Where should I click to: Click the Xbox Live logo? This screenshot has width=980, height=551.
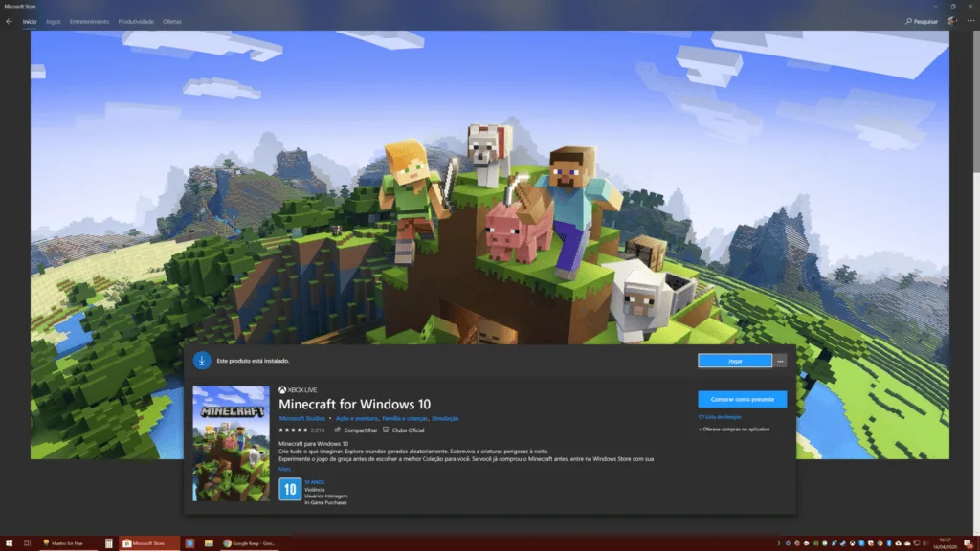[298, 390]
